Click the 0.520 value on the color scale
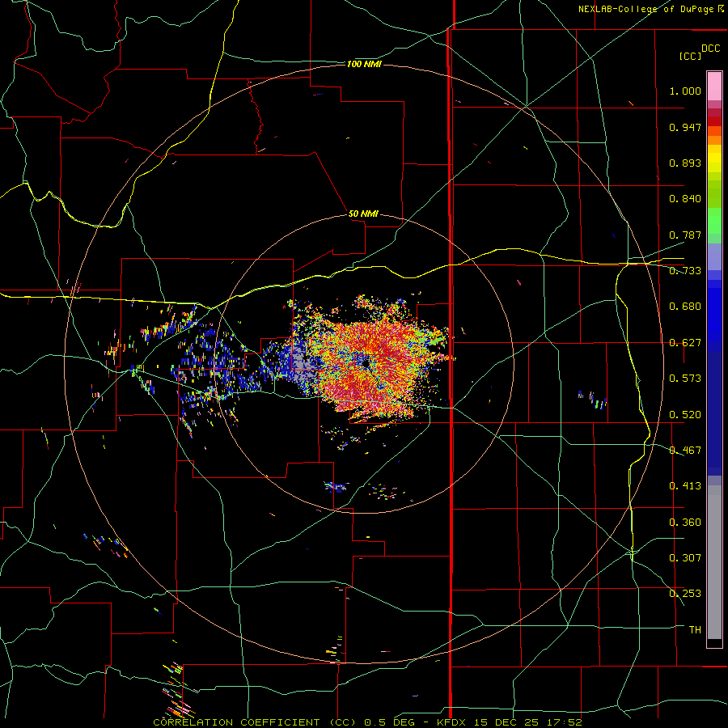This screenshot has width=728, height=728. click(685, 415)
